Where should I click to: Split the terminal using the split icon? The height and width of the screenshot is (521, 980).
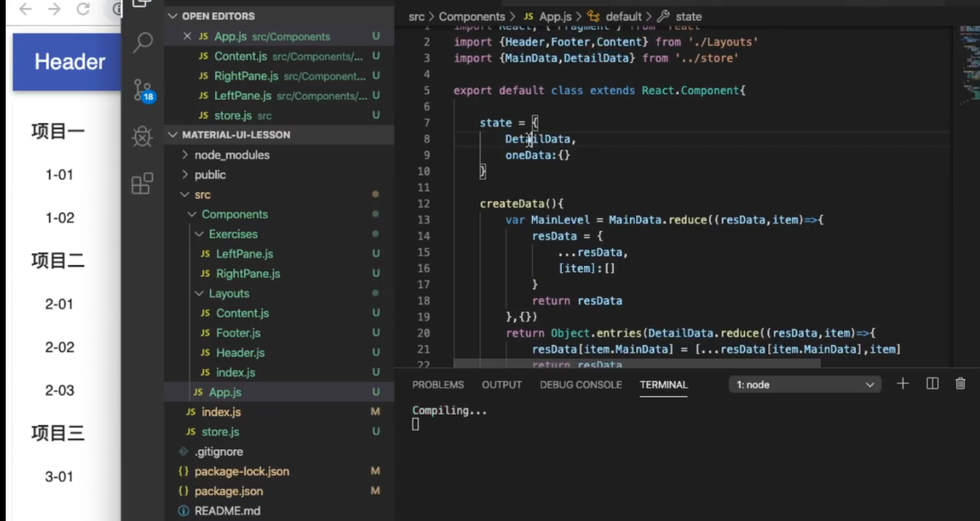point(932,384)
